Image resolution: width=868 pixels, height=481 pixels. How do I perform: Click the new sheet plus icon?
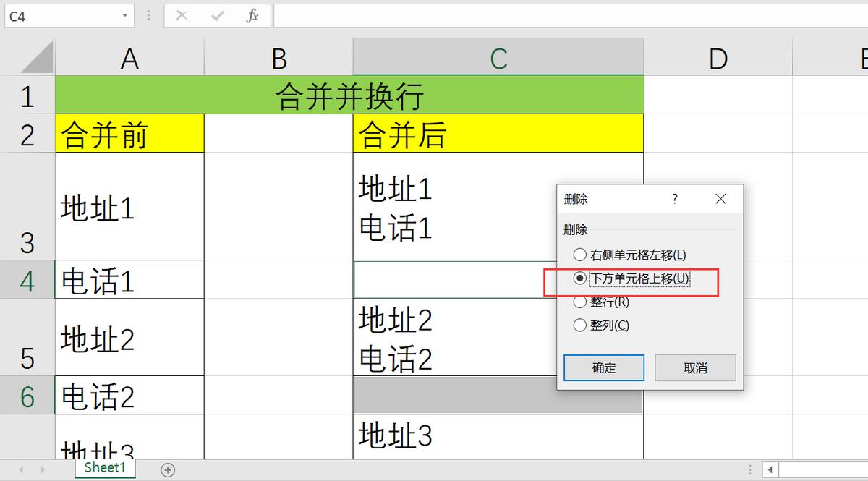point(168,469)
